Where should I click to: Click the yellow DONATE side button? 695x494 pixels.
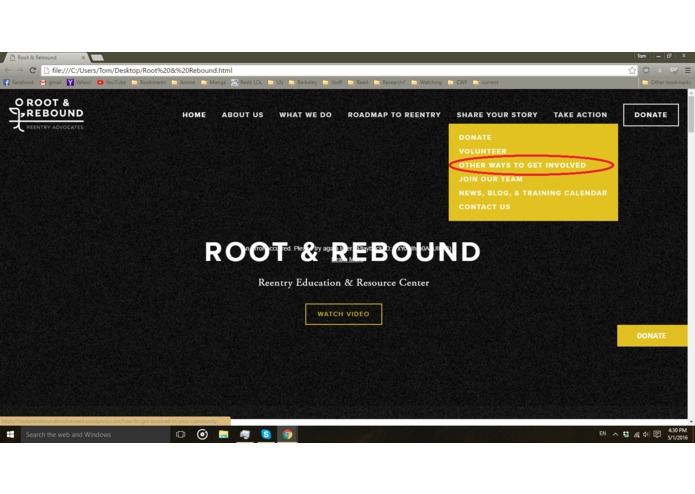click(x=652, y=336)
